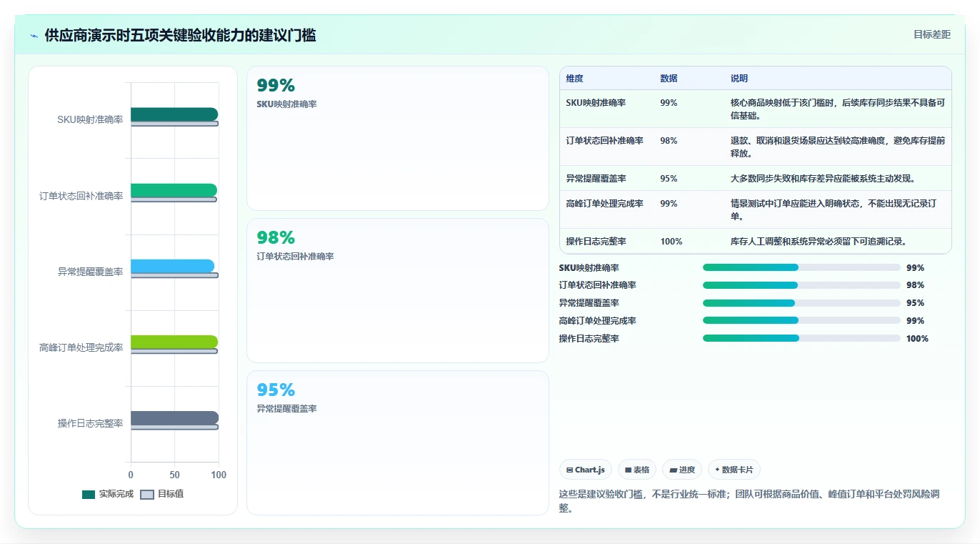
Task: Click the 50 tick on the chart axis
Action: point(174,475)
